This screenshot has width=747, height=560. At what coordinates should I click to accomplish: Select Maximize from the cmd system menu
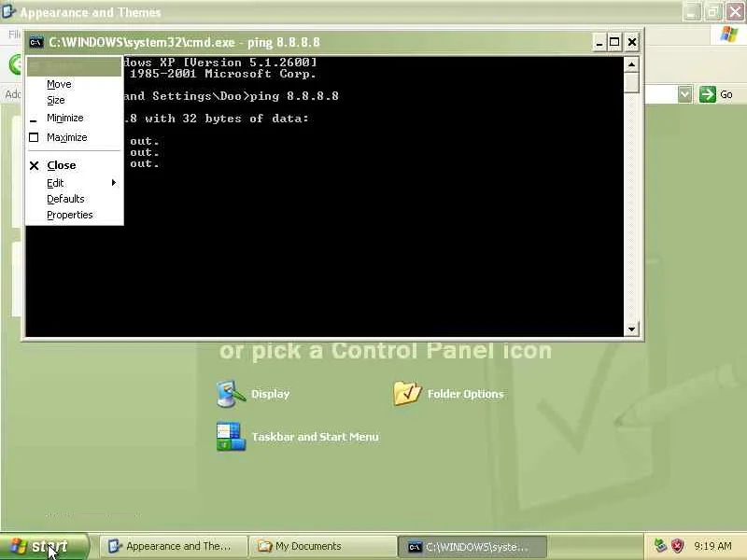(x=74, y=137)
